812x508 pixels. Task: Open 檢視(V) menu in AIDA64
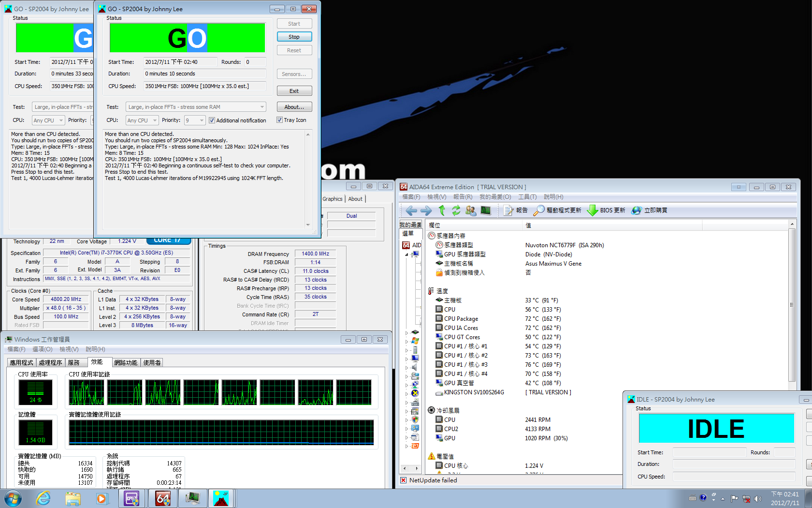437,197
